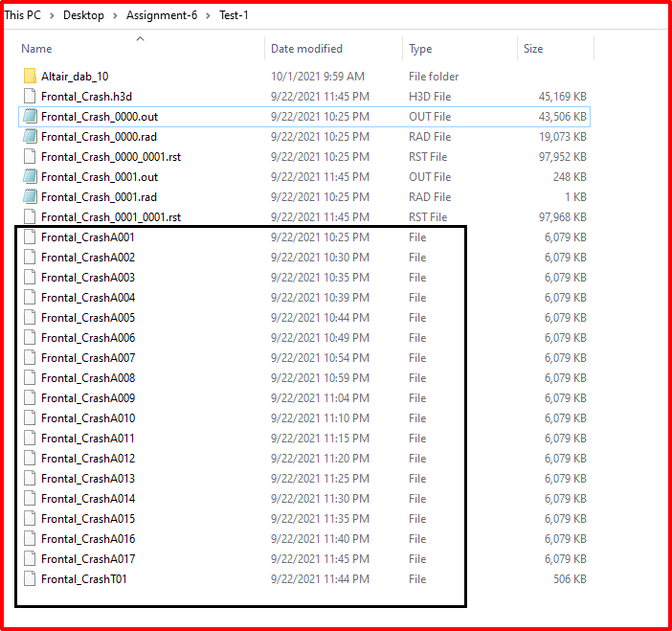Click the 45,169 KB size value

[x=562, y=97]
